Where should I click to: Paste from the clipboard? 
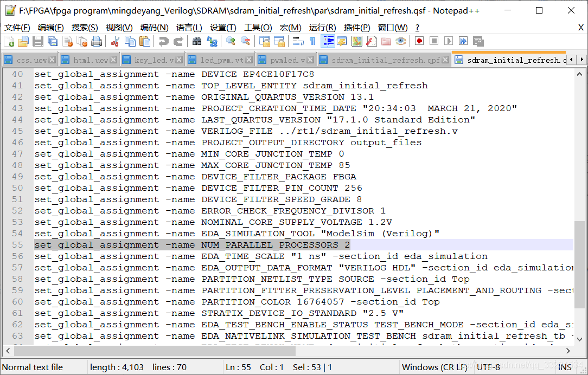point(144,41)
